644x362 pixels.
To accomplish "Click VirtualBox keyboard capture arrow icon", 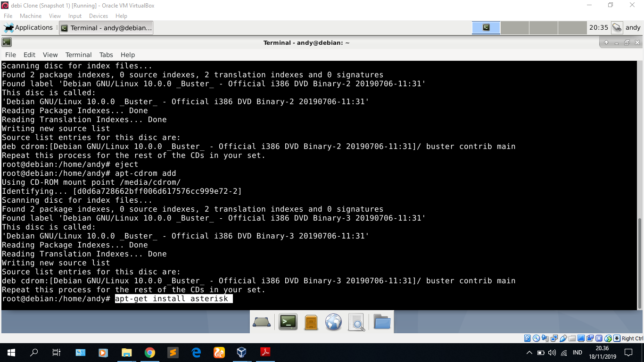I will click(617, 338).
